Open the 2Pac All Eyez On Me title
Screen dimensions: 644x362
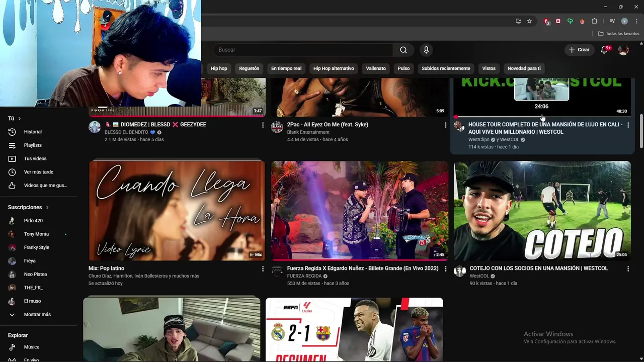[x=328, y=125]
